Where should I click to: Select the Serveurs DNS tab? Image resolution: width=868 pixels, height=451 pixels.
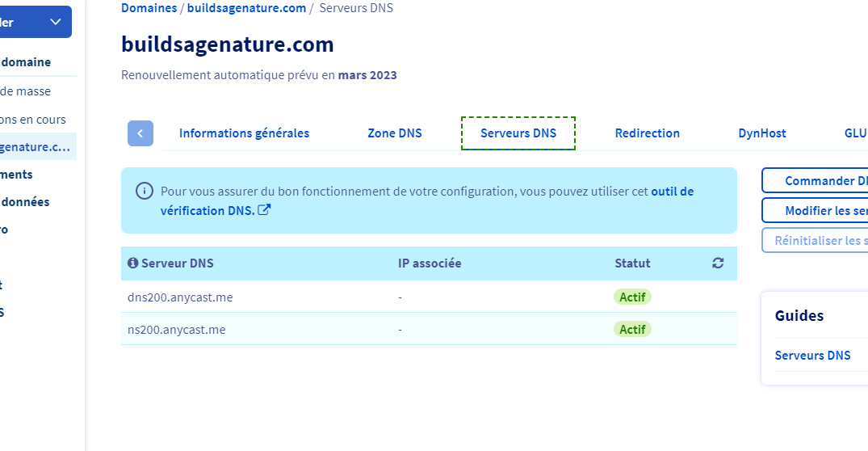(518, 133)
